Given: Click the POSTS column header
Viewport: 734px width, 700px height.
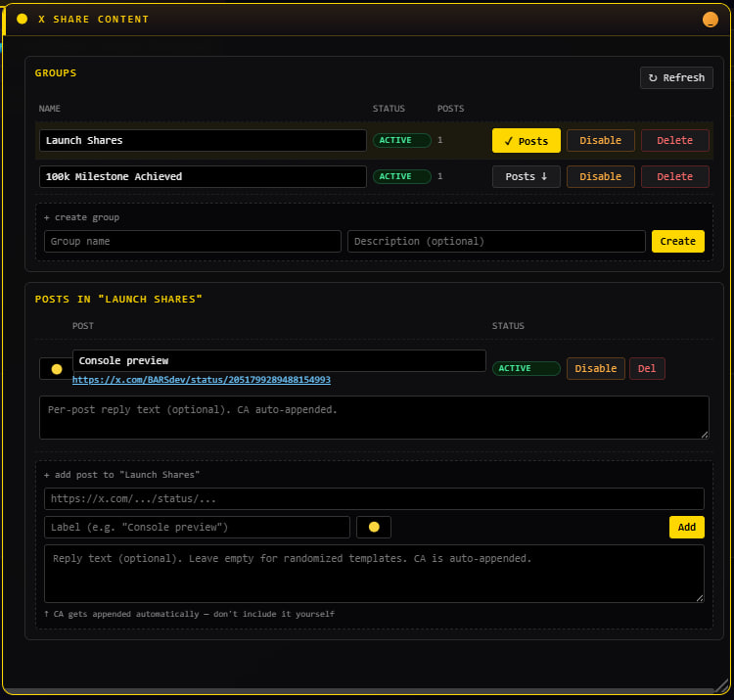Looking at the screenshot, I should [x=450, y=109].
